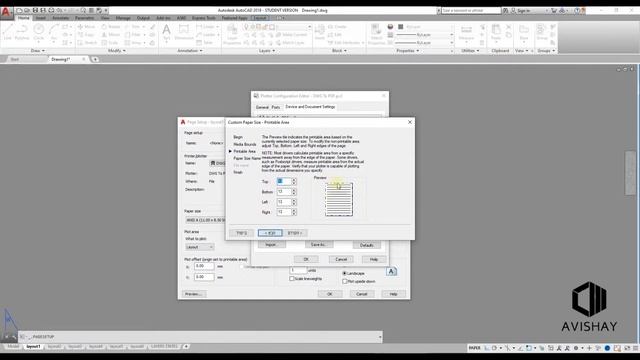Click the highlighted Next button in wizard
Image resolution: width=640 pixels, height=360 pixels.
point(270,233)
